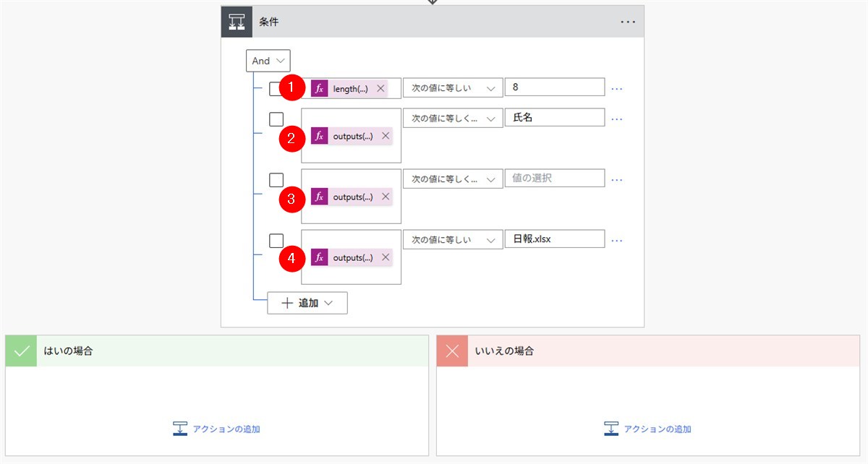
Task: Open the condition card's three-dot menu
Action: [628, 22]
